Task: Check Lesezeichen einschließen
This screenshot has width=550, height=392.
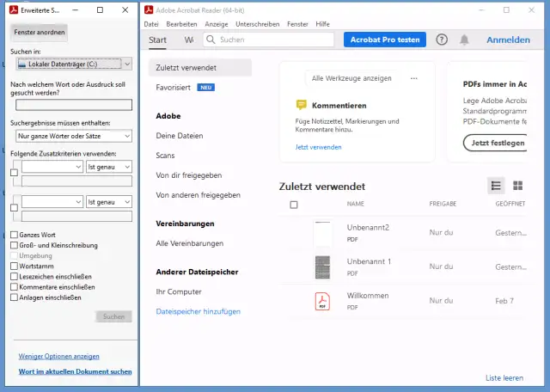Action: 14,277
